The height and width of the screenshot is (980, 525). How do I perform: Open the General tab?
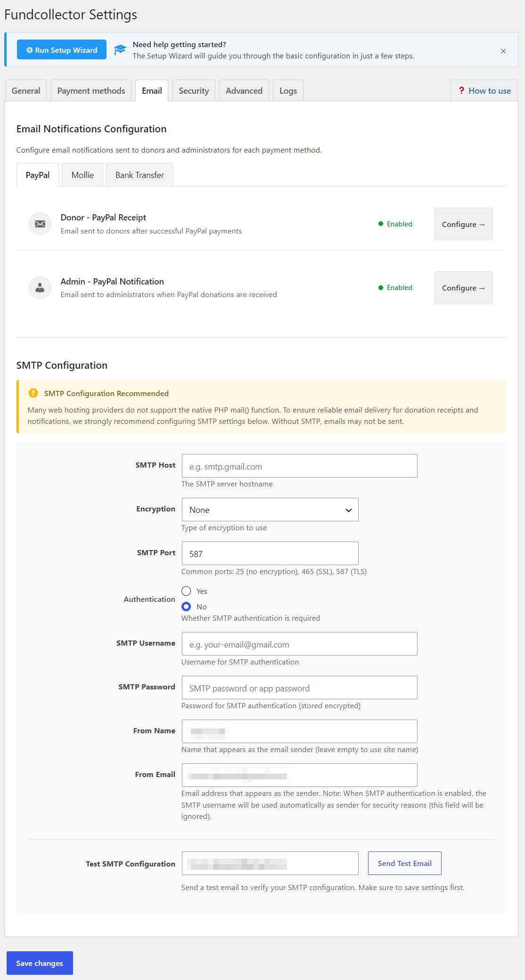(x=26, y=90)
